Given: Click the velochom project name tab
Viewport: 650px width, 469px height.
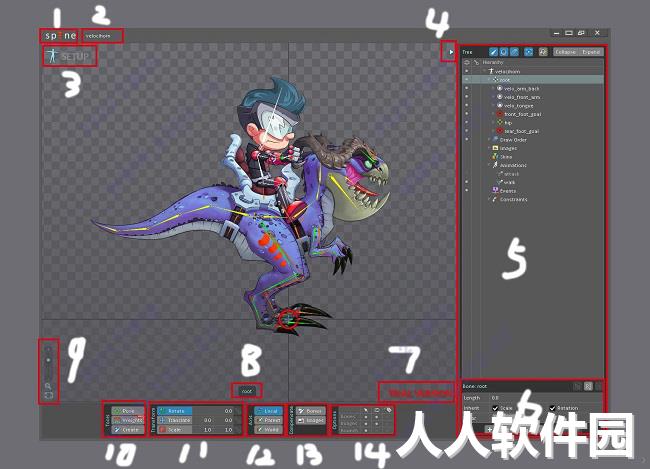Looking at the screenshot, I should tap(98, 36).
